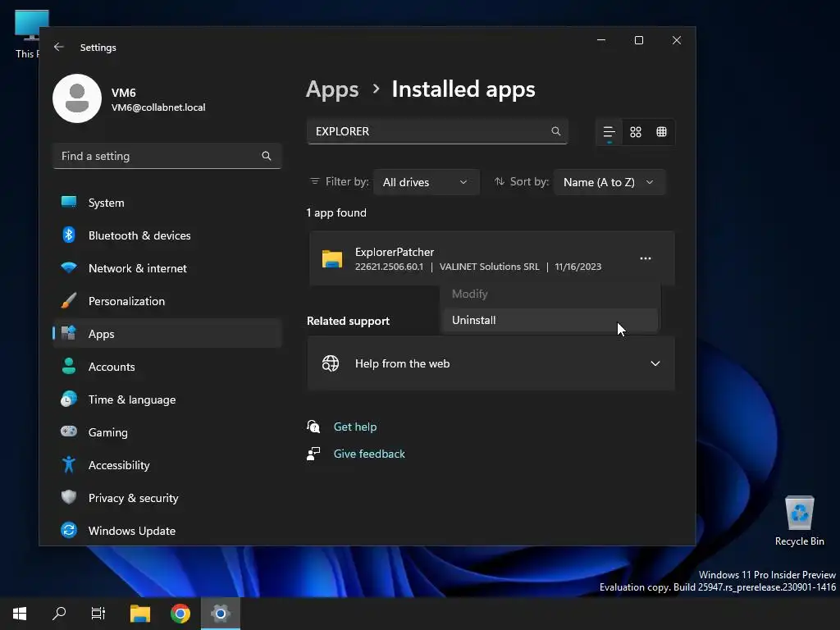This screenshot has width=840, height=630.
Task: Switch to table view layout
Action: coord(662,132)
